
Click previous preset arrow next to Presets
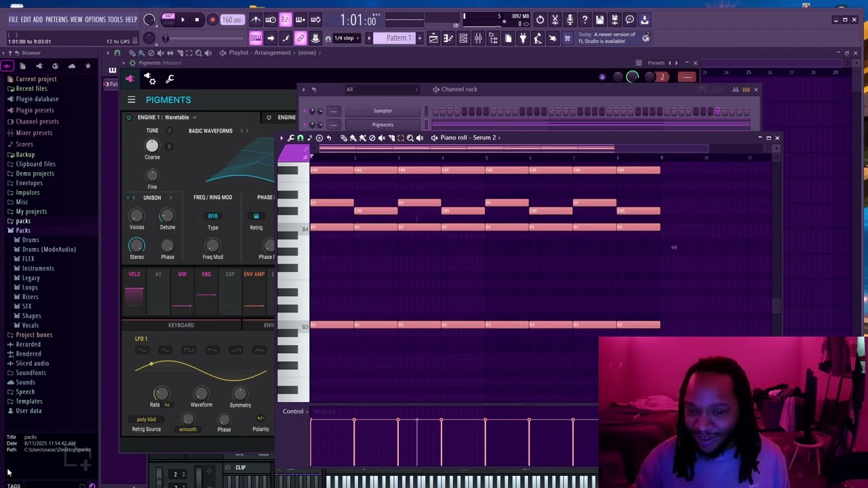point(670,63)
